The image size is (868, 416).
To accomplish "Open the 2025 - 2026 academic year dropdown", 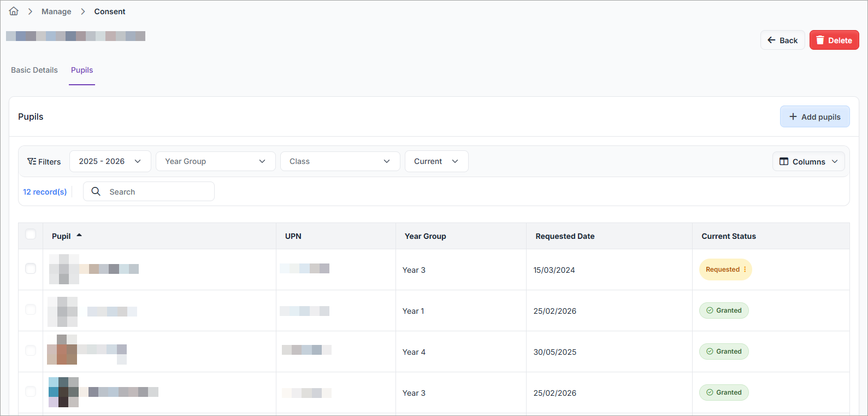I will coord(110,161).
